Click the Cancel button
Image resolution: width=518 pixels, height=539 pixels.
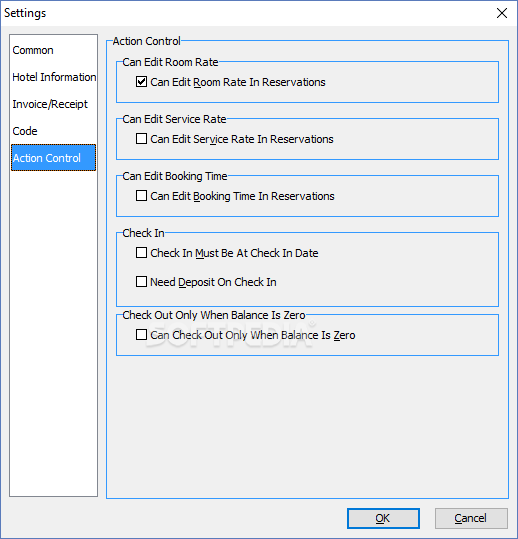[471, 518]
